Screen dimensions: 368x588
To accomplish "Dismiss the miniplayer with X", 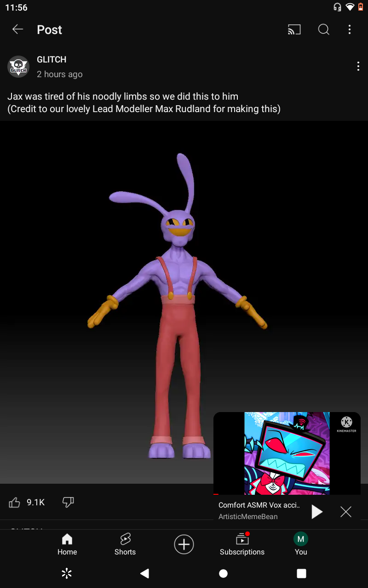I will [x=346, y=511].
